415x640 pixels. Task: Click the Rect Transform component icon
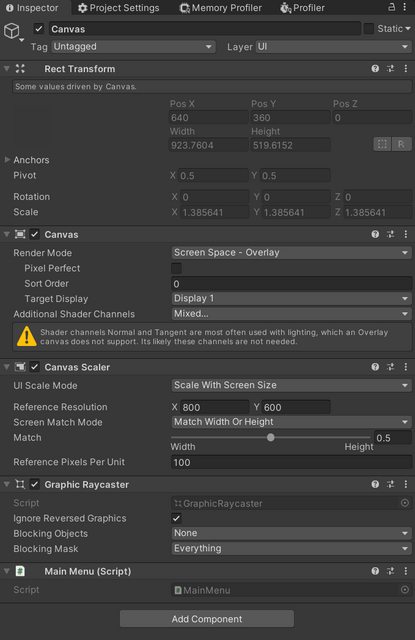pos(20,69)
